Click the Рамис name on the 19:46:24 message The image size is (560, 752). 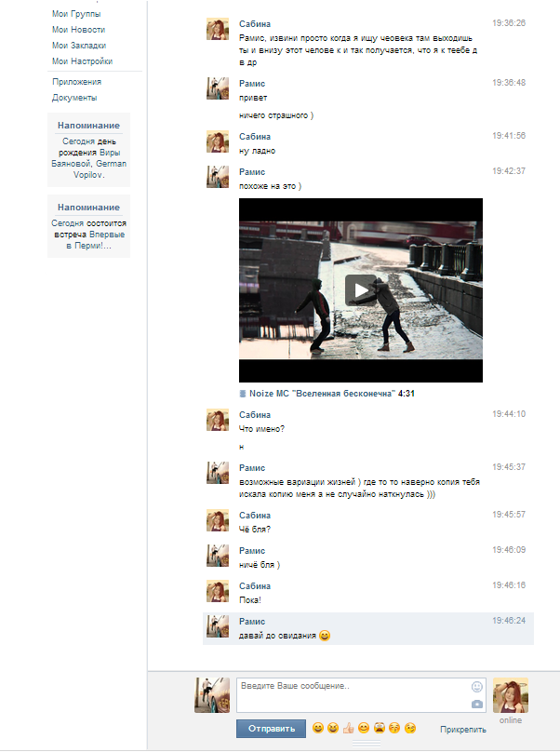pyautogui.click(x=252, y=622)
